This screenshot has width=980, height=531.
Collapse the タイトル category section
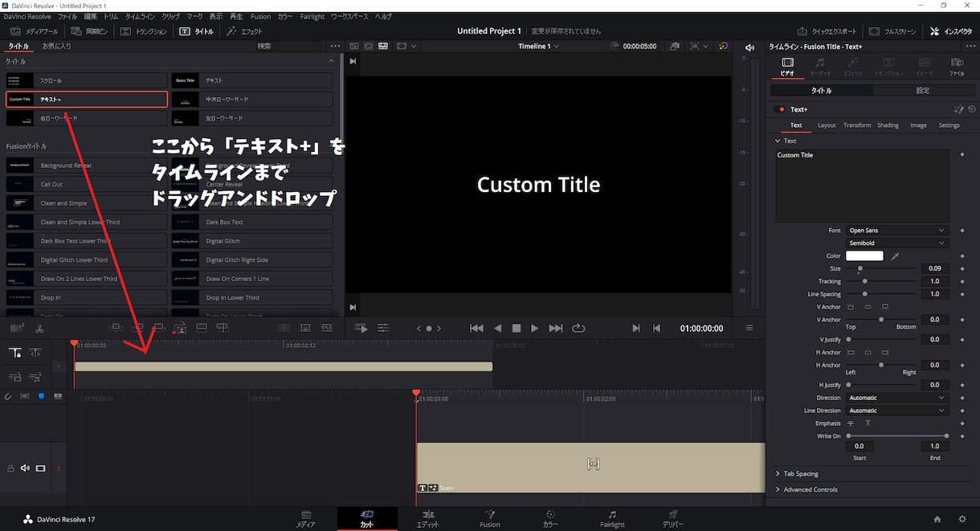pos(331,61)
